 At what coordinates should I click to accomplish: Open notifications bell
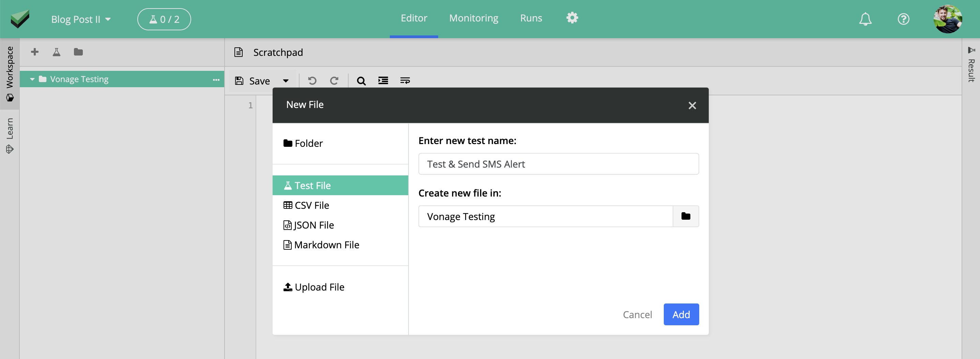click(865, 19)
